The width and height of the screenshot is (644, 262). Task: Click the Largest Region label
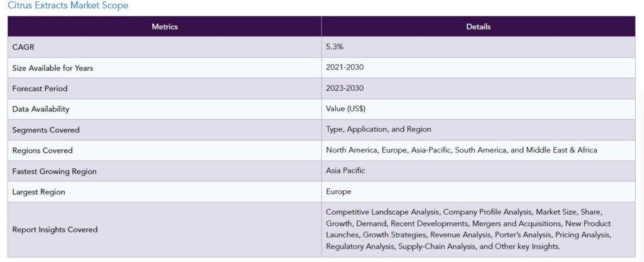pyautogui.click(x=38, y=191)
